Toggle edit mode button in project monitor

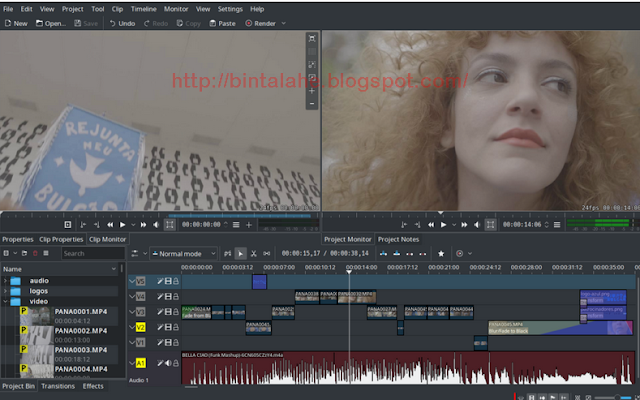491,224
